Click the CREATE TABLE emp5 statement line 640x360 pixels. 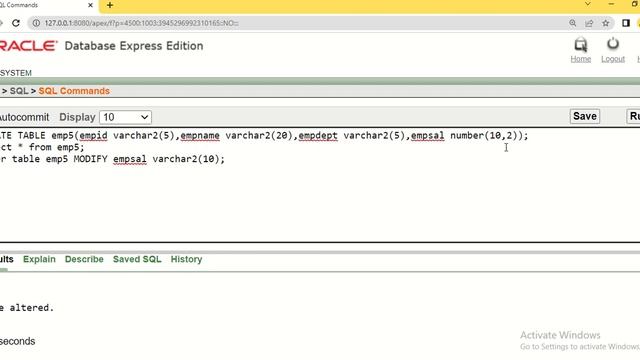264,136
